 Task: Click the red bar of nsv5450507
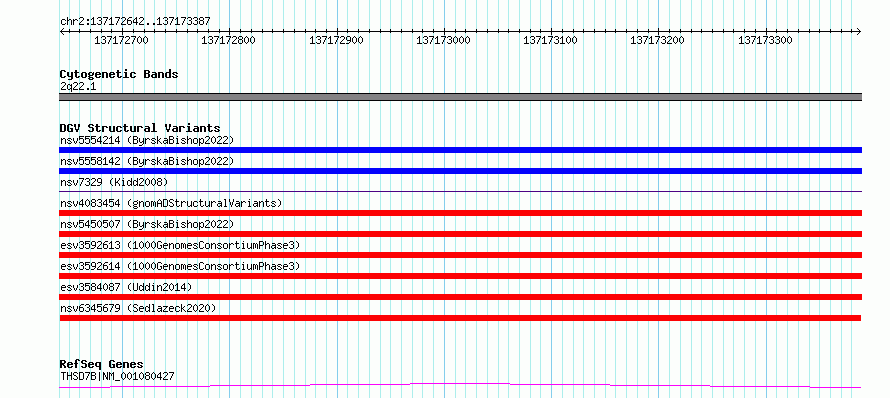tap(460, 234)
